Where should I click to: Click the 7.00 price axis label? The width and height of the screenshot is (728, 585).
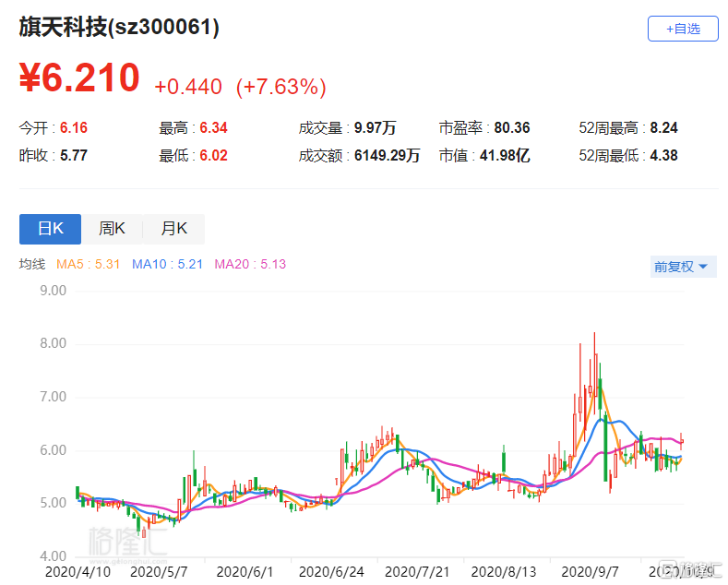pyautogui.click(x=53, y=397)
